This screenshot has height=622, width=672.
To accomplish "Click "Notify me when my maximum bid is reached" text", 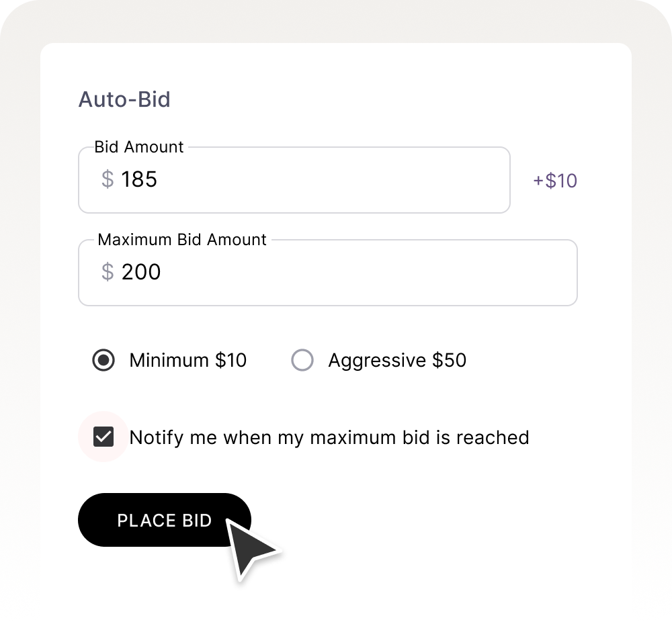I will point(329,438).
